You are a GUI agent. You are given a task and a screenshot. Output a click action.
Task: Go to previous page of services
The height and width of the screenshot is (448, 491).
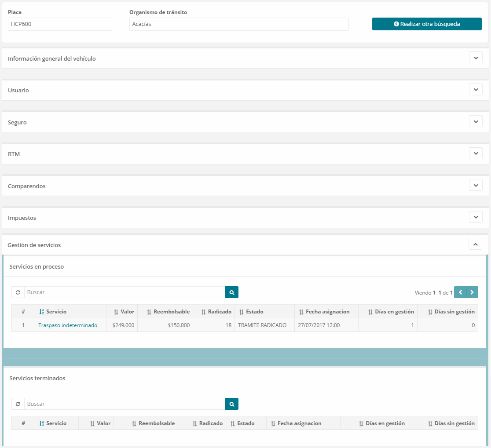[x=460, y=292]
